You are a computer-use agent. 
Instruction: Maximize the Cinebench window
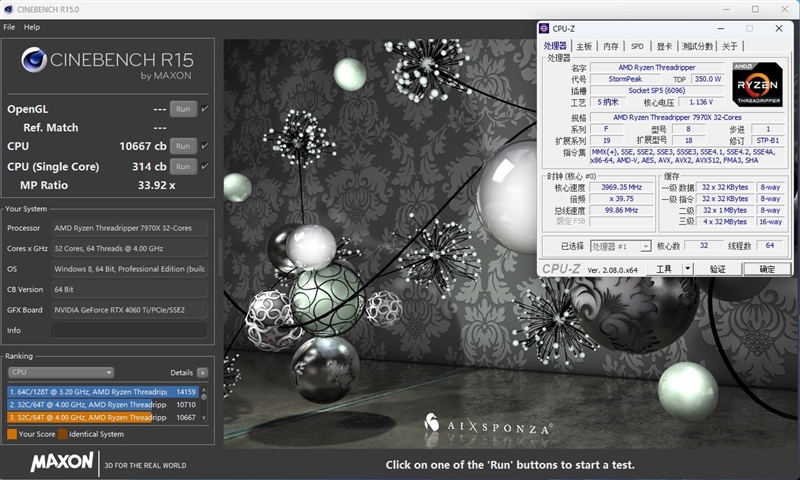pyautogui.click(x=755, y=9)
